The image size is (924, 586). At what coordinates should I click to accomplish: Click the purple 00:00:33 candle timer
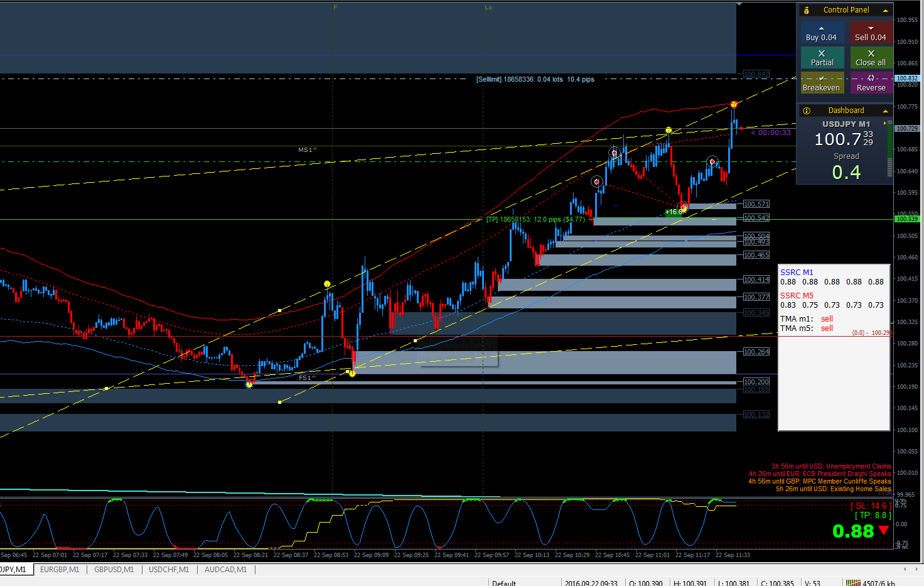[770, 133]
